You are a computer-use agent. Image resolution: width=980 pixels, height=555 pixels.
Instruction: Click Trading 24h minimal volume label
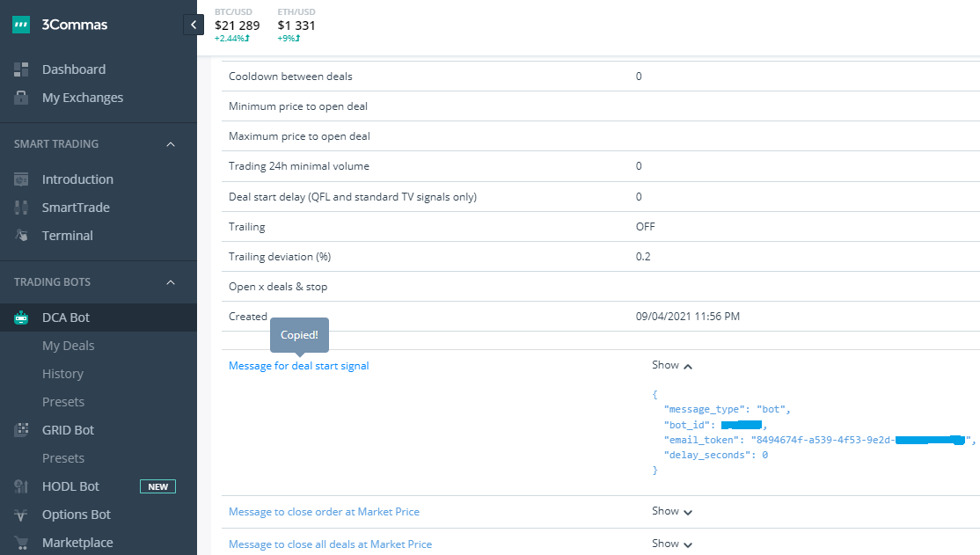pos(299,166)
